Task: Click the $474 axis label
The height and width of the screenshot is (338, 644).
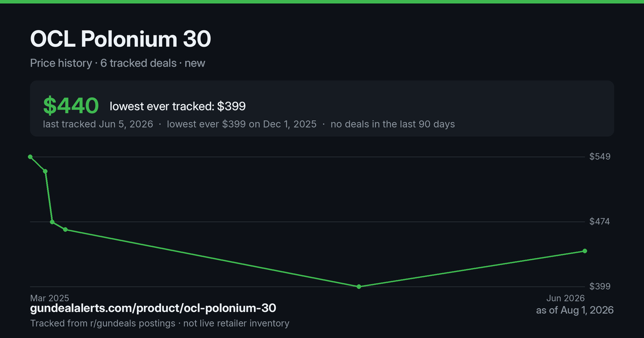Action: pos(600,222)
